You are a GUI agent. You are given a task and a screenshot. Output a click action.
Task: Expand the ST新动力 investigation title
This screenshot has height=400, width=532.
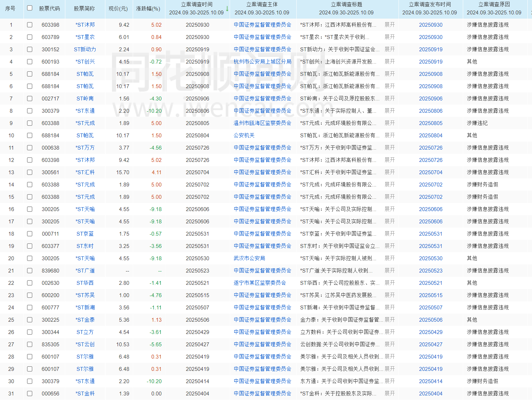[x=390, y=50]
